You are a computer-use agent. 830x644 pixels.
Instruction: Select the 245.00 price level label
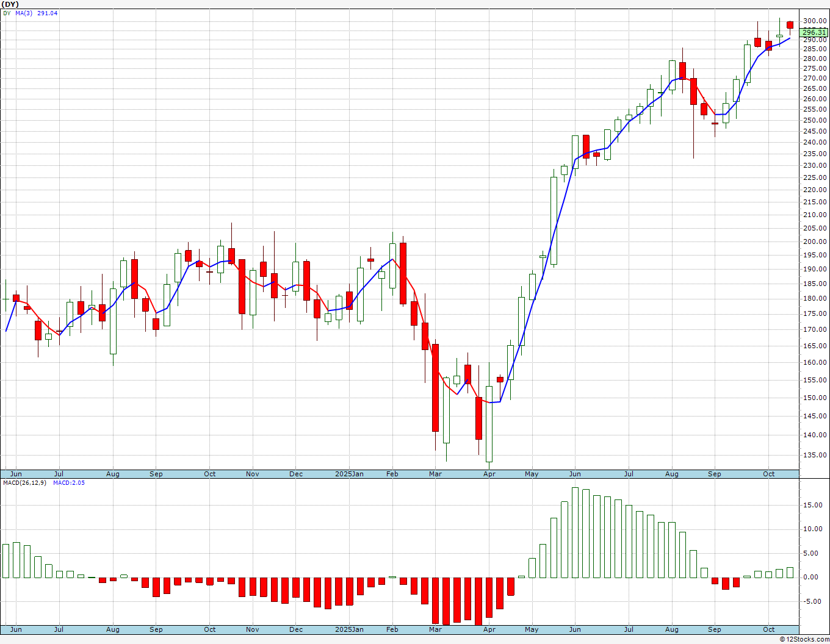tap(815, 131)
